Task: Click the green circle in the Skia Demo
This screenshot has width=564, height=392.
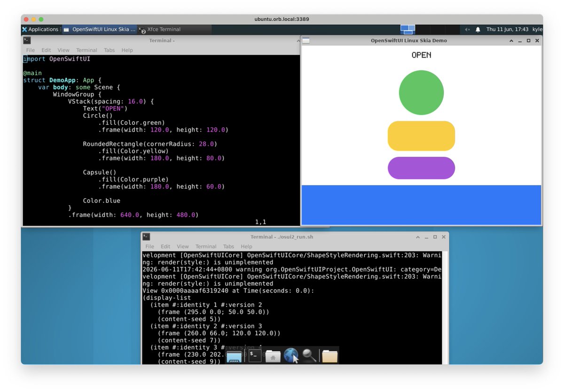Action: pos(421,92)
